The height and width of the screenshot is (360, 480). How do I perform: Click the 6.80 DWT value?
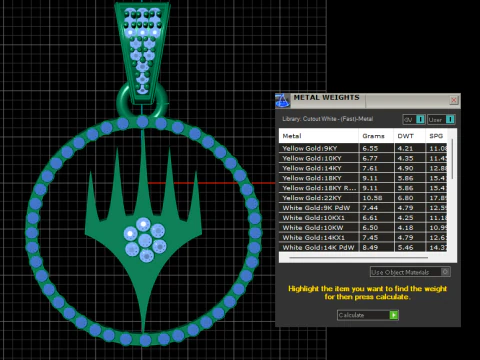[x=405, y=198]
